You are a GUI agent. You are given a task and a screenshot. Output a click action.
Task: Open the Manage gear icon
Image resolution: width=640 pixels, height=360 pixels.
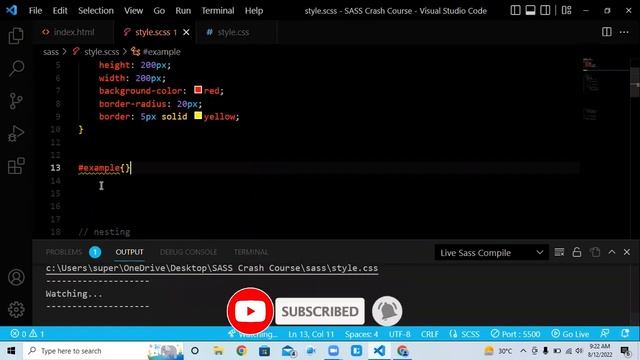tap(16, 309)
